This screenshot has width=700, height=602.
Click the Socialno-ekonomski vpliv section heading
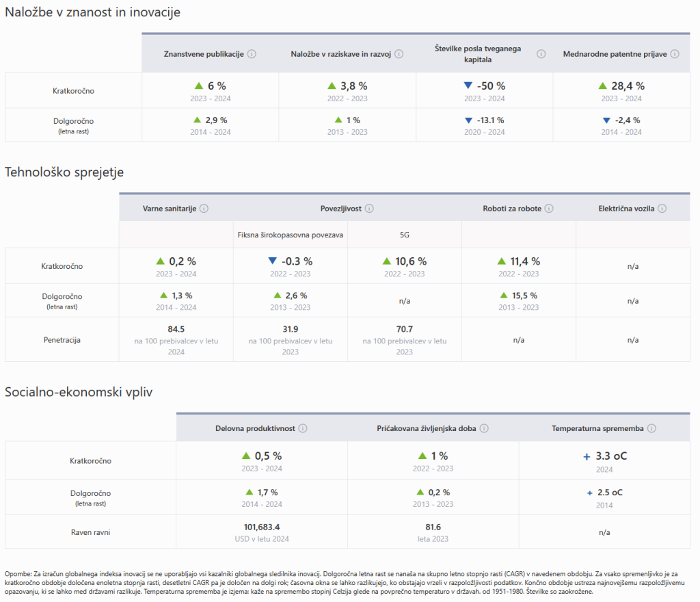coord(79,392)
